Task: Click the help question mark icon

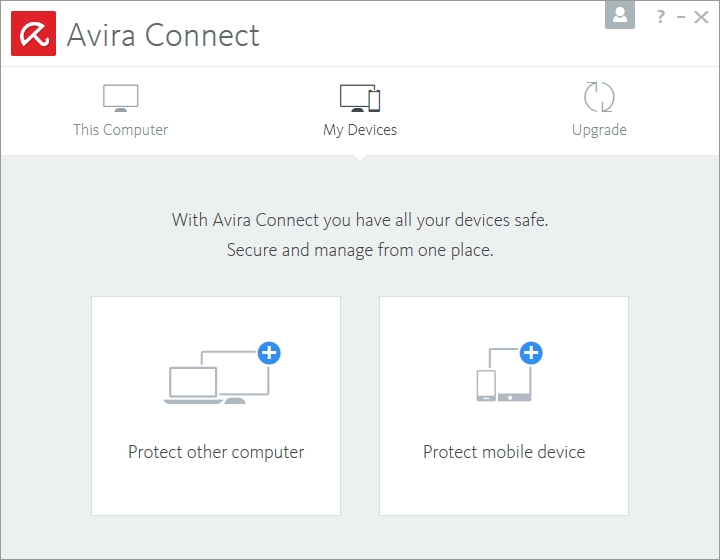Action: [x=660, y=17]
